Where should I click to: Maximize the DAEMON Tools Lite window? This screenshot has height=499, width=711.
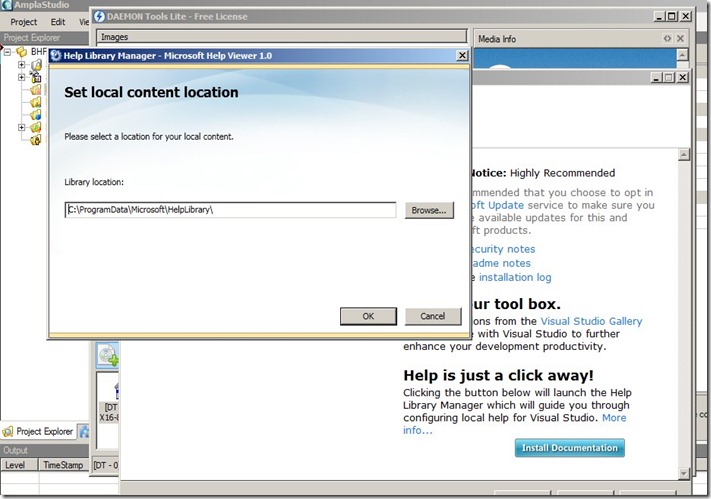click(x=672, y=16)
